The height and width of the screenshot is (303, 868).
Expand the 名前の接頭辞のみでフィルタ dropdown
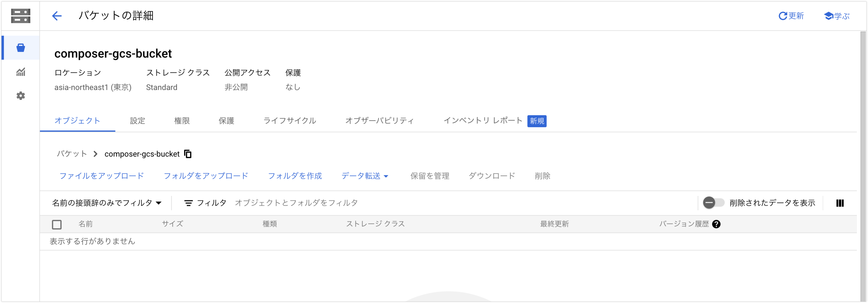click(x=107, y=203)
